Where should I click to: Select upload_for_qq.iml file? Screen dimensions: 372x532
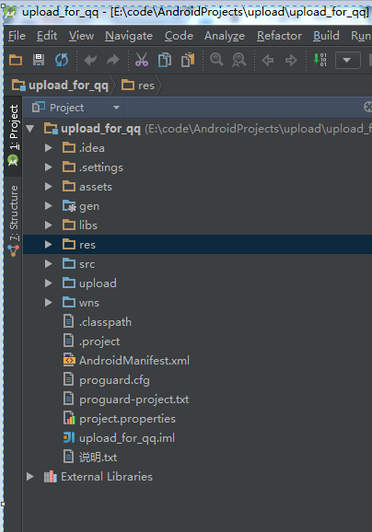pyautogui.click(x=127, y=438)
